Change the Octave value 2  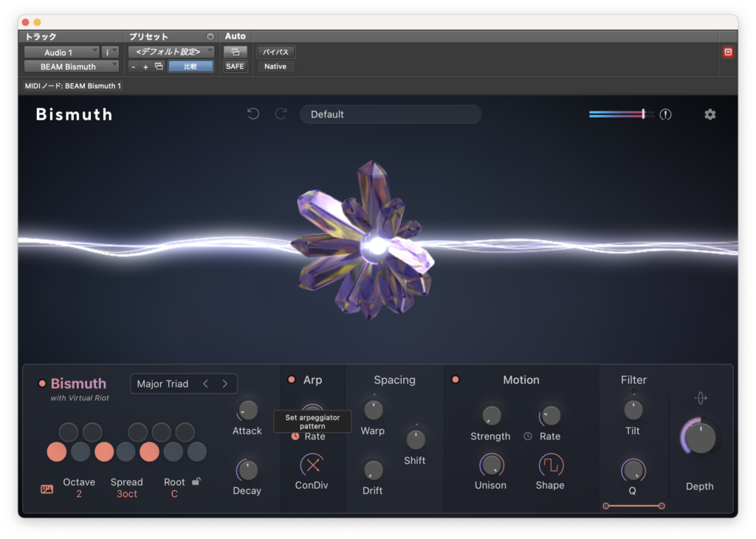78,494
